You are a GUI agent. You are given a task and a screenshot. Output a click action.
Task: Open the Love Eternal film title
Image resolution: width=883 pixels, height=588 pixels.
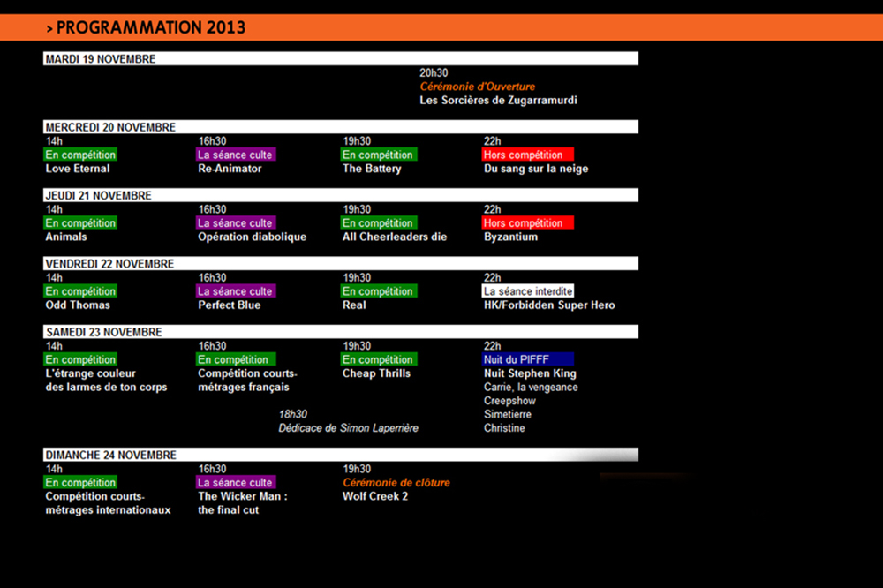[78, 169]
